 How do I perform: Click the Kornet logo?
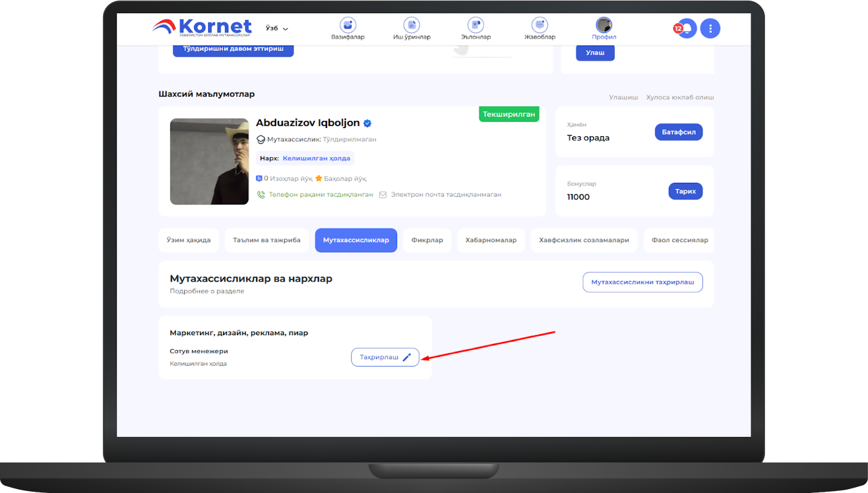click(202, 27)
